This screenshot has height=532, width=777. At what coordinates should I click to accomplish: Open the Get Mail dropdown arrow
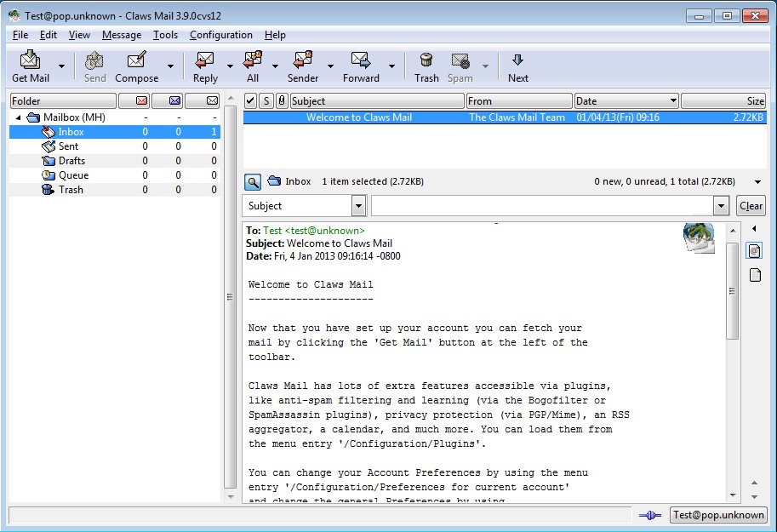[x=61, y=66]
